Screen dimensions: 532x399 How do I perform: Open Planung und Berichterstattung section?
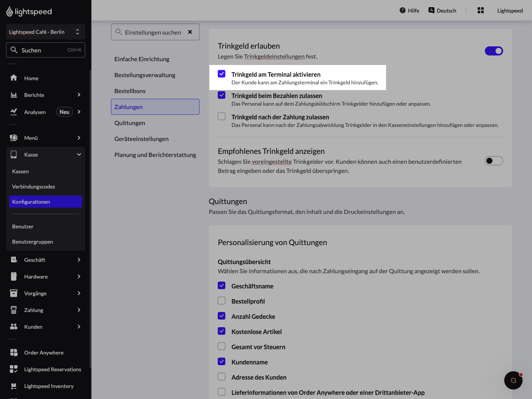(x=155, y=155)
